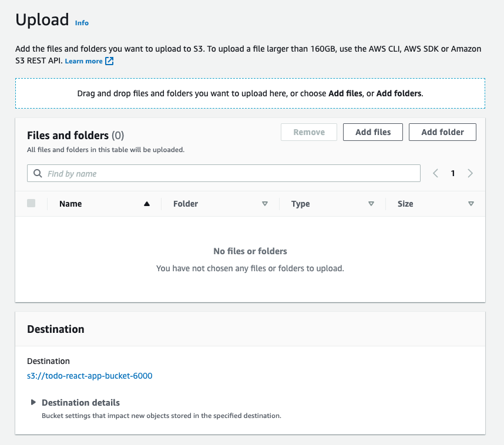
Task: Open the s3://todo-react-app-bucket-6000 destination link
Action: (x=90, y=376)
